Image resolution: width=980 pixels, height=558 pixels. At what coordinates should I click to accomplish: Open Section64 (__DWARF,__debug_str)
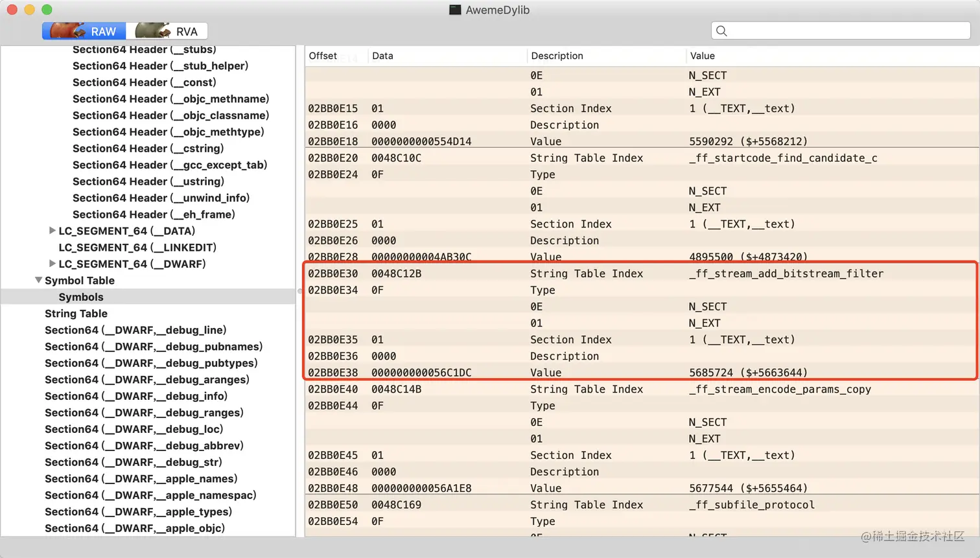[x=134, y=462]
